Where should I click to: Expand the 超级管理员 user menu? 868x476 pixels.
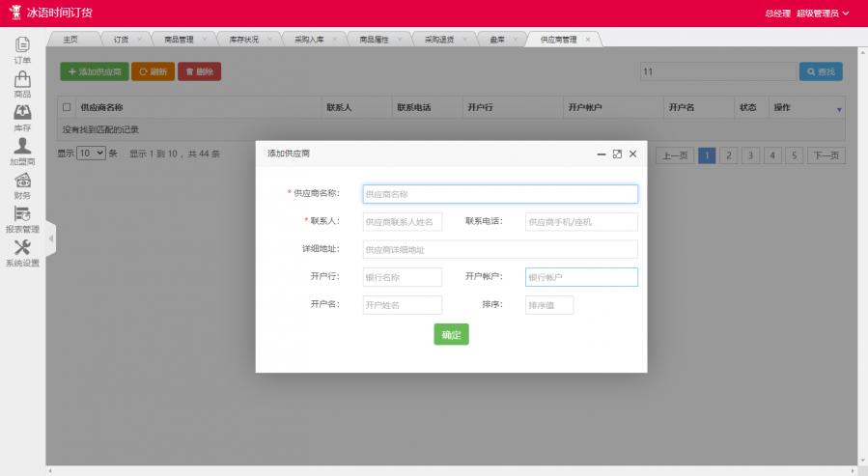click(823, 14)
